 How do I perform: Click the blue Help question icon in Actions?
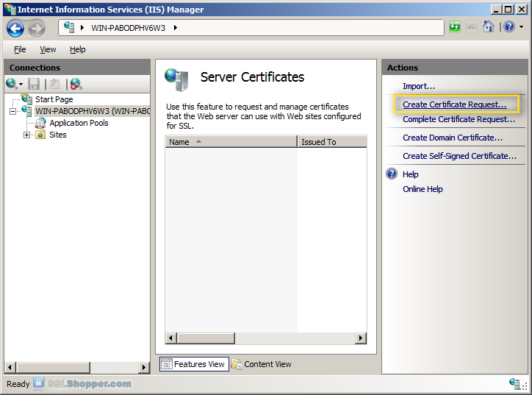click(x=392, y=174)
